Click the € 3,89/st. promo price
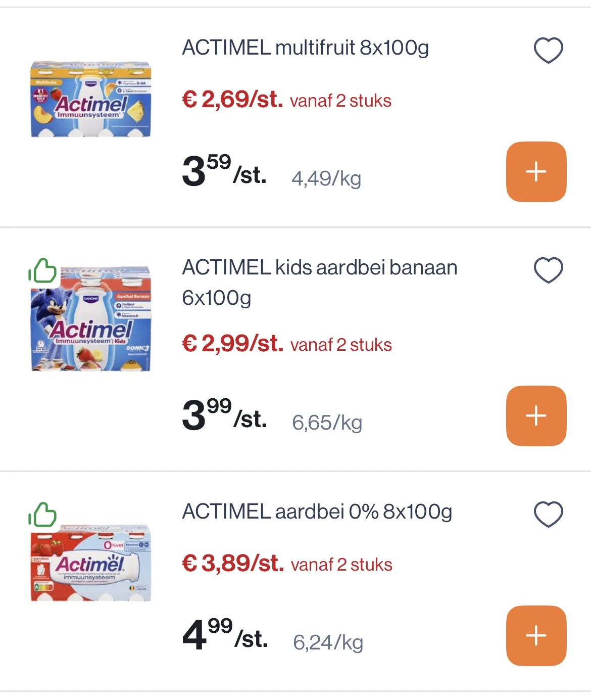The image size is (591, 700). point(233,564)
